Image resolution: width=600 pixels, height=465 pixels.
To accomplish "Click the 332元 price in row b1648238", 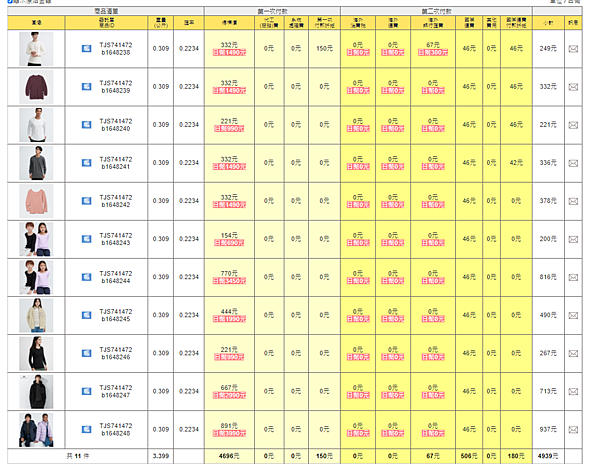I will click(x=229, y=45).
